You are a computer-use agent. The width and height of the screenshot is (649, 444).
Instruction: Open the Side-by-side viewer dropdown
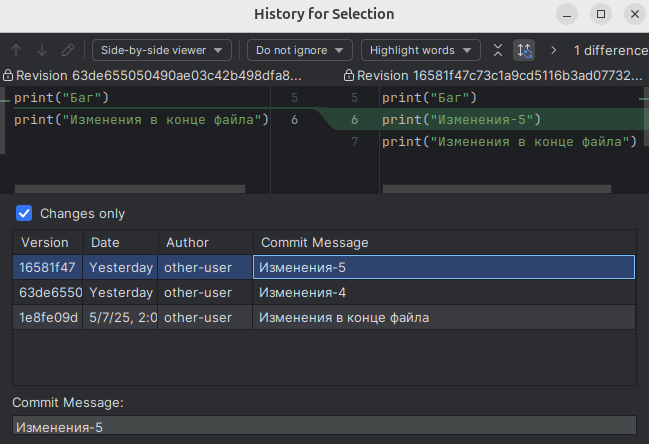point(162,50)
